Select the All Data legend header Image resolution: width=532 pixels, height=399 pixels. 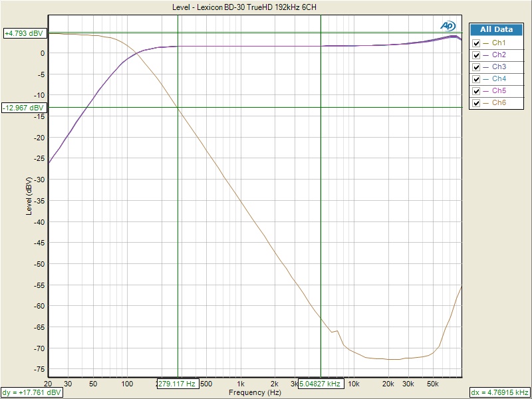[496, 29]
